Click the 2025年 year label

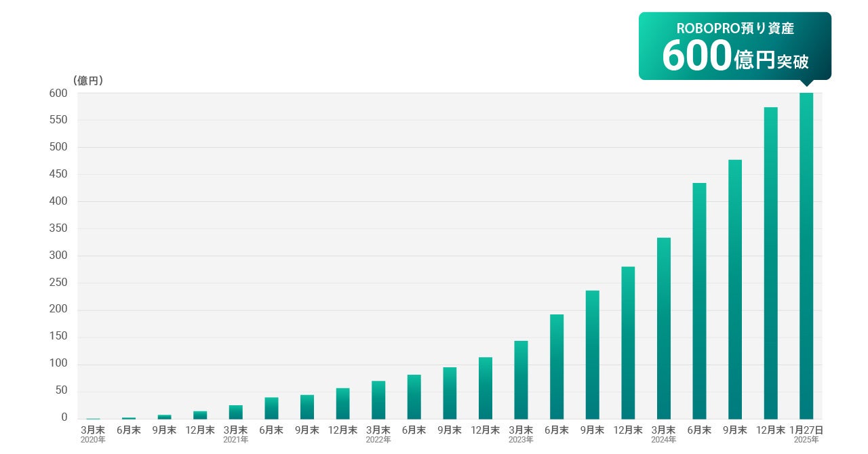[806, 440]
